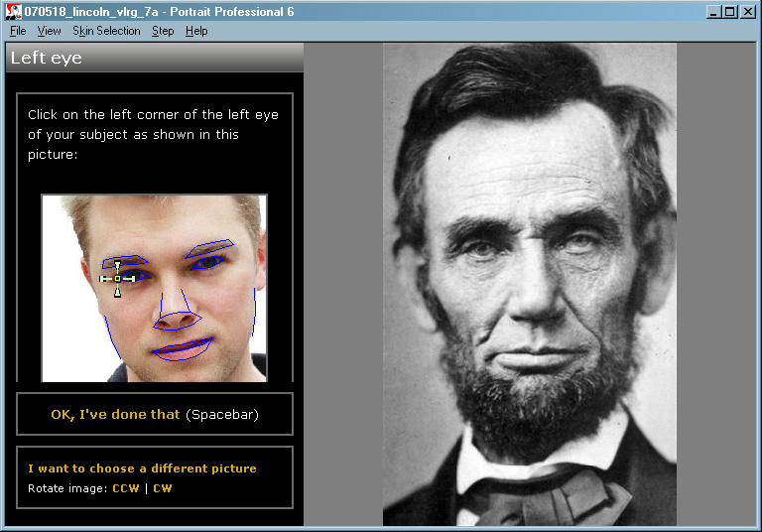The image size is (762, 532).
Task: Click the blue mouth outline on sample face
Action: click(x=182, y=348)
